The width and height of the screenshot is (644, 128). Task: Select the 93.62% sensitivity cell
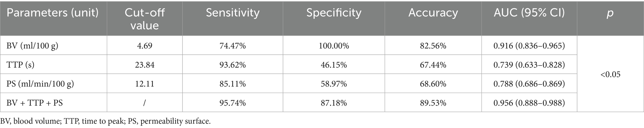(x=232, y=65)
